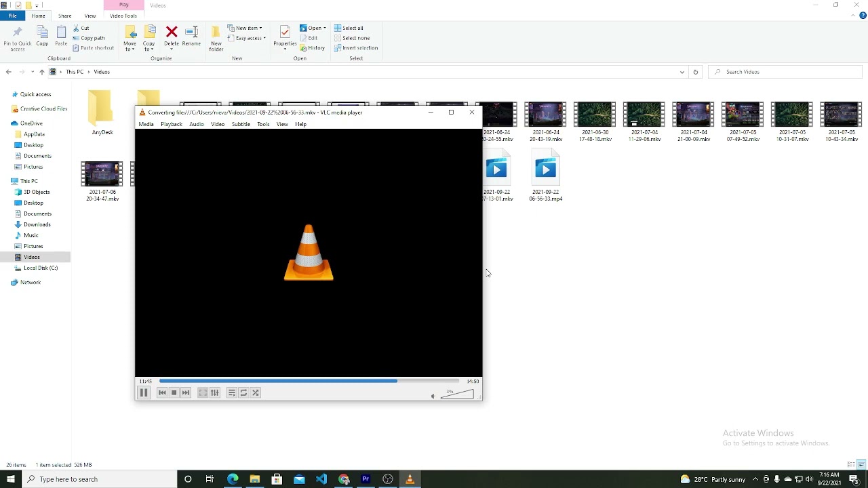868x488 pixels.
Task: Open VLC View menu
Action: pos(282,124)
